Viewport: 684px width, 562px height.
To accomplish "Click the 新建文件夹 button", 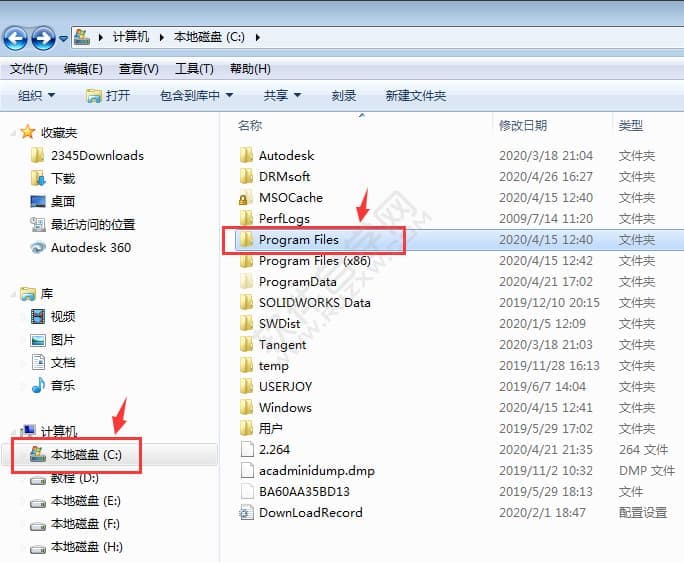I will pos(416,96).
